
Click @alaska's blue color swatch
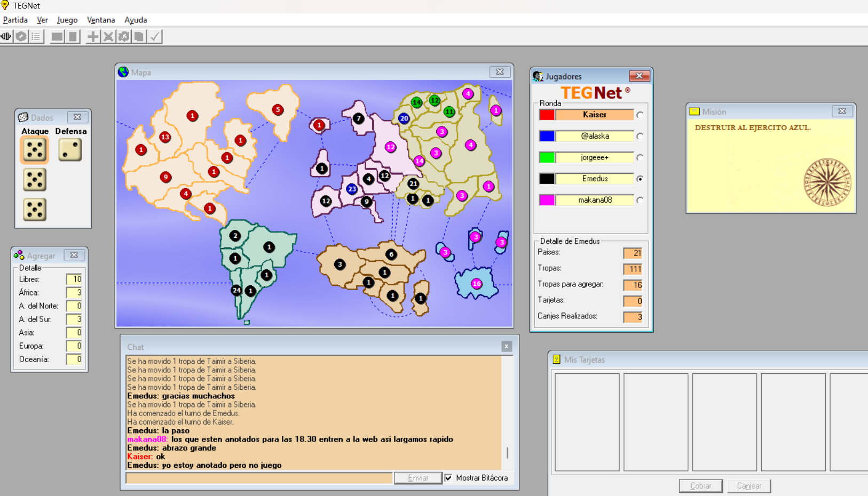(x=547, y=136)
